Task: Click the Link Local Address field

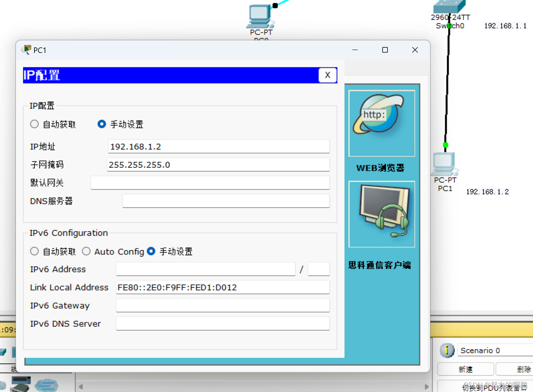Action: click(x=223, y=287)
